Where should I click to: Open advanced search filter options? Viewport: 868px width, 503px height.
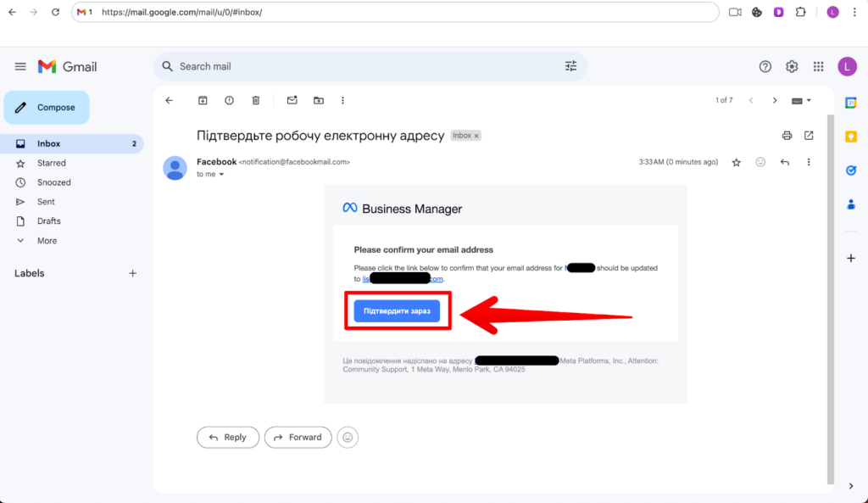(571, 65)
